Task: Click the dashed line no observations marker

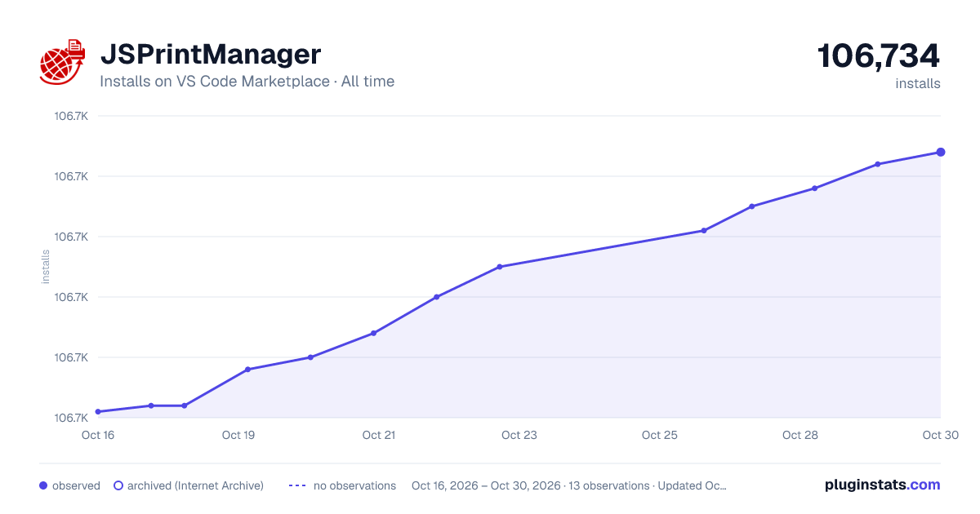Action: 297,485
